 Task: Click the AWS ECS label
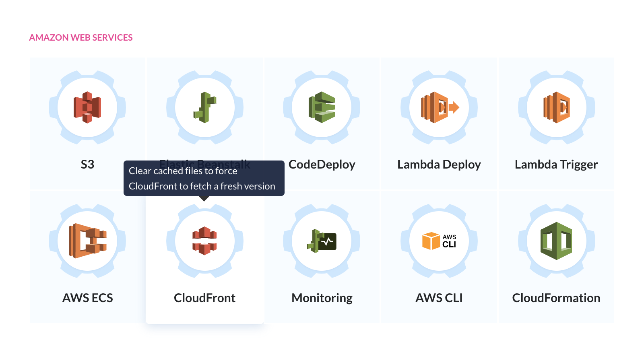(87, 298)
